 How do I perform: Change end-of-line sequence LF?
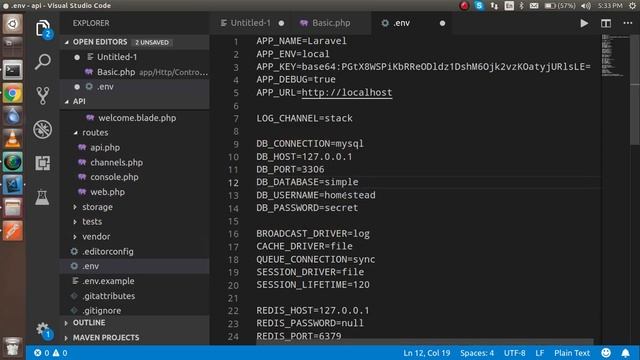pyautogui.click(x=540, y=353)
